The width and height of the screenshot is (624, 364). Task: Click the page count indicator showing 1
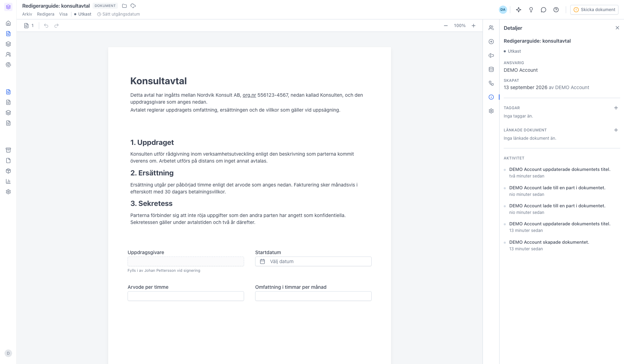point(29,26)
